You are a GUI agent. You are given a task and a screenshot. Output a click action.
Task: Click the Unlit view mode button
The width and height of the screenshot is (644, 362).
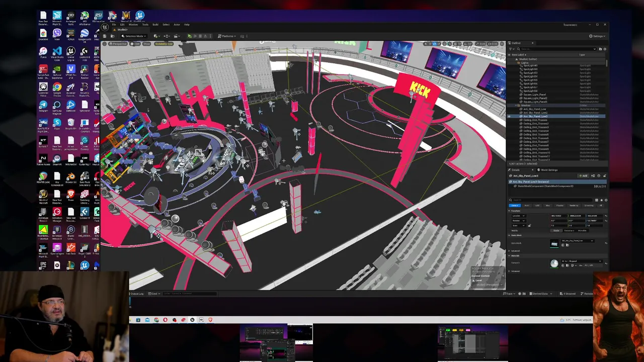pyautogui.click(x=135, y=44)
